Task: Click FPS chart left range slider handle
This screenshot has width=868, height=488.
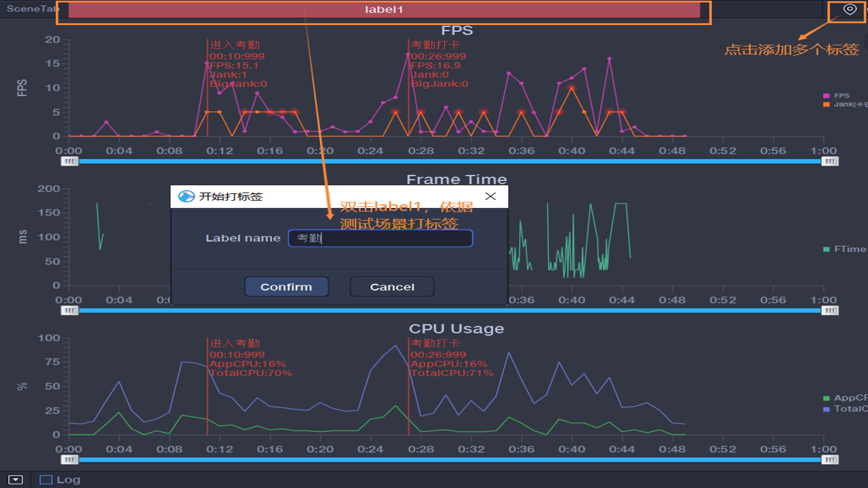Action: pyautogui.click(x=69, y=161)
